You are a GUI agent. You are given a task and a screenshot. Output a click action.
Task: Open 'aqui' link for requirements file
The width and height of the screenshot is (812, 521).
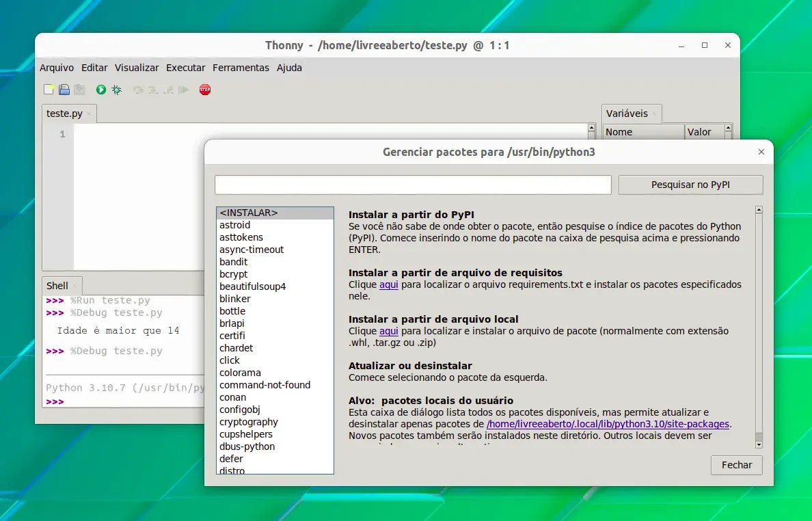(388, 284)
